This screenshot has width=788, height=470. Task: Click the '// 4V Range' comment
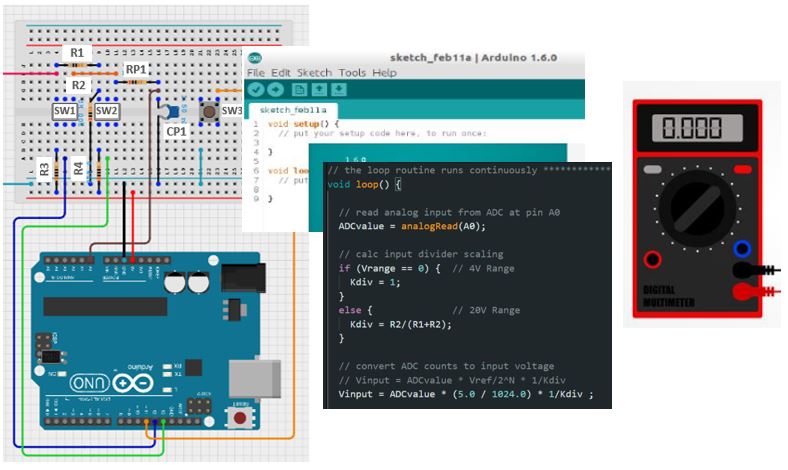click(483, 268)
